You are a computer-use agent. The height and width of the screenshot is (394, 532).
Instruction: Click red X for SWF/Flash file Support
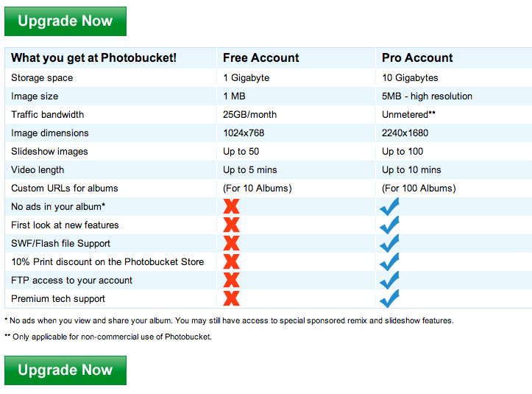point(231,244)
